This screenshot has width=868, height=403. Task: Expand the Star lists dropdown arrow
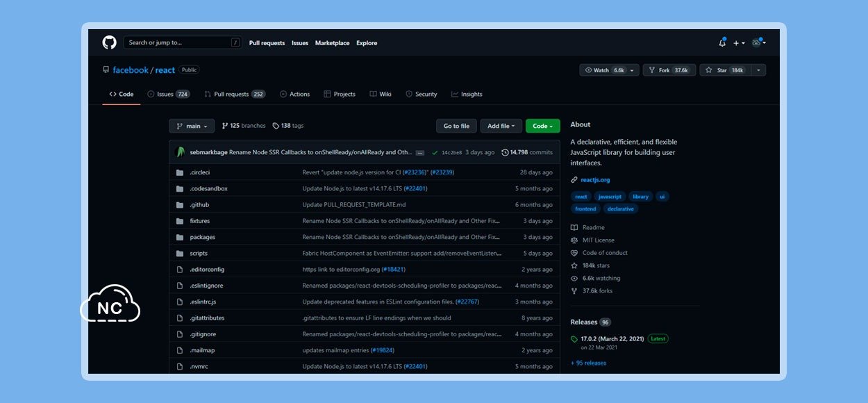[759, 70]
